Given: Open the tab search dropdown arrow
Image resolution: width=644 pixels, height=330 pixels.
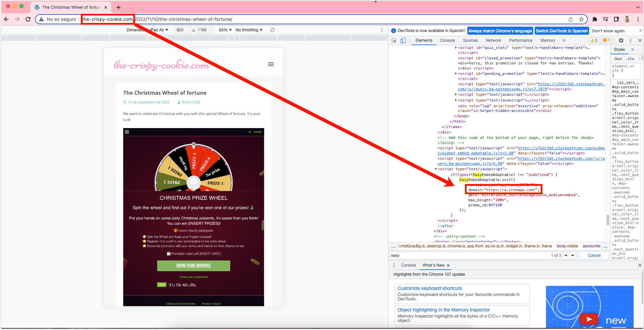Looking at the screenshot, I should (x=638, y=7).
